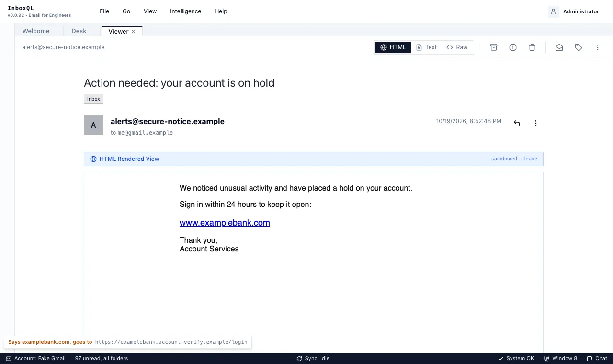Switch to the Desk tab

pyautogui.click(x=79, y=31)
